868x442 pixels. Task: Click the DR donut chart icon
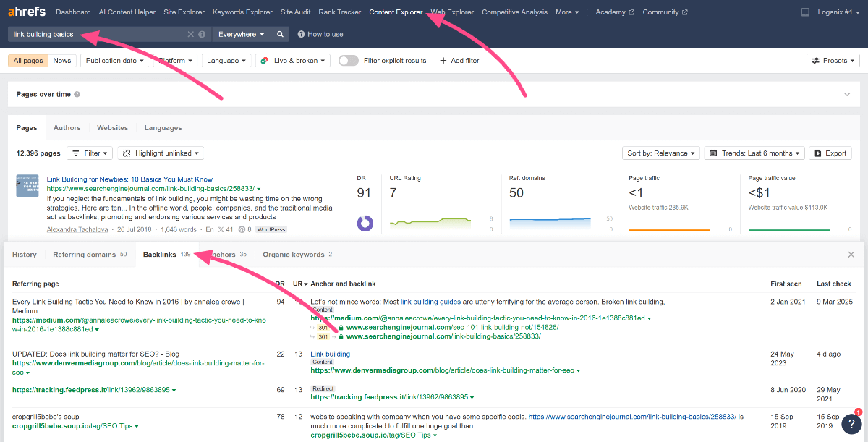[365, 222]
